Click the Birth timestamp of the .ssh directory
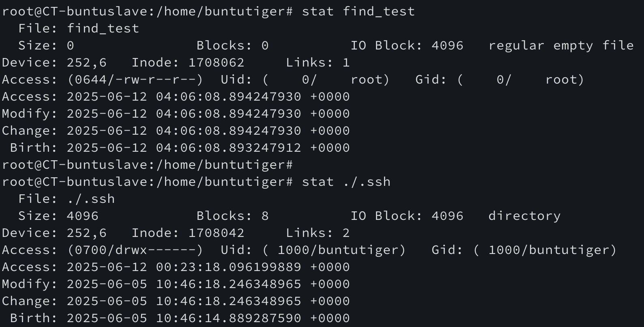This screenshot has height=327, width=644. tap(208, 318)
